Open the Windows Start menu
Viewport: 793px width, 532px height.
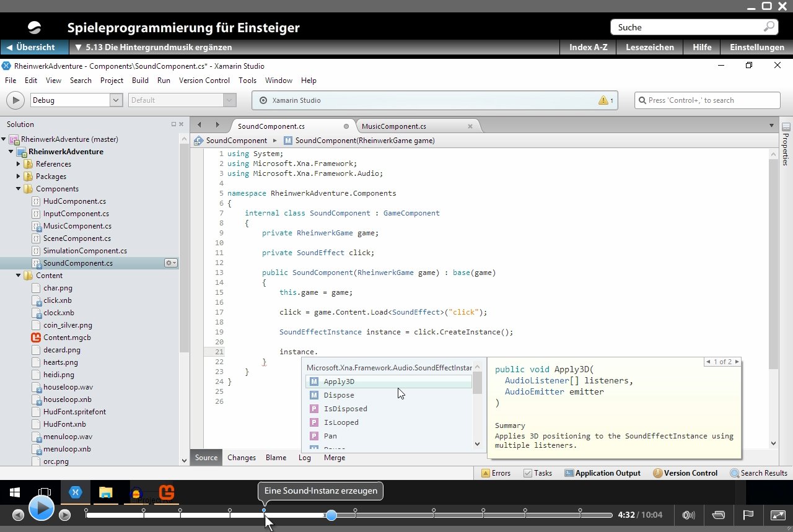pos(14,493)
